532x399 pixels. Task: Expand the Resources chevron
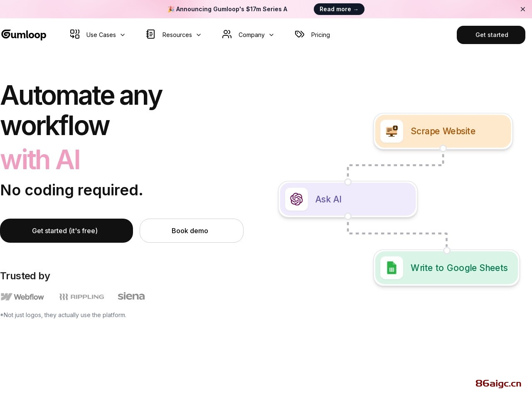click(199, 35)
